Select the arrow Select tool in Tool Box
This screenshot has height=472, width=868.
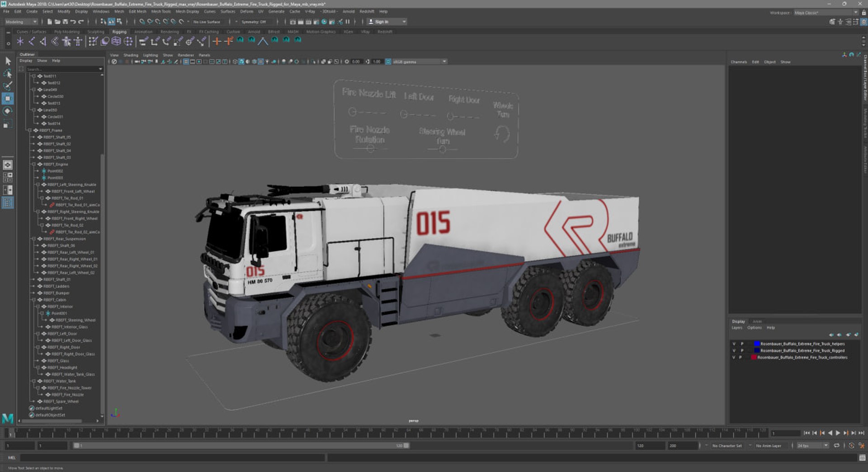coord(8,61)
